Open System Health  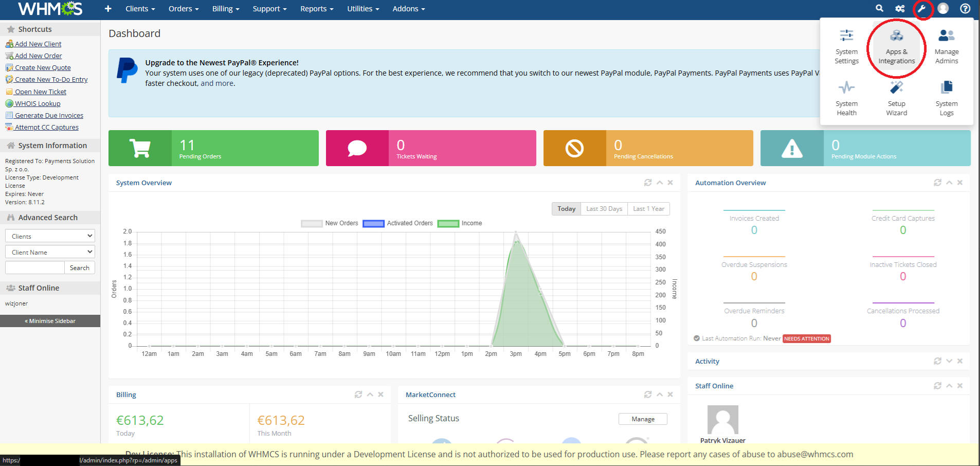846,98
